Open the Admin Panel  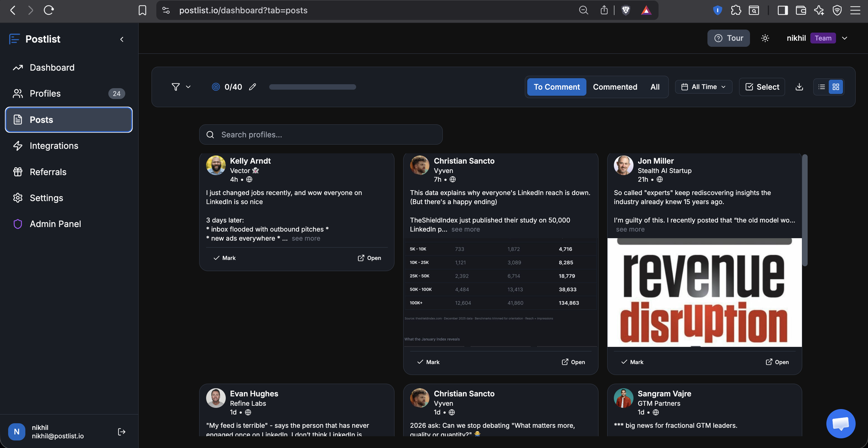pyautogui.click(x=55, y=223)
